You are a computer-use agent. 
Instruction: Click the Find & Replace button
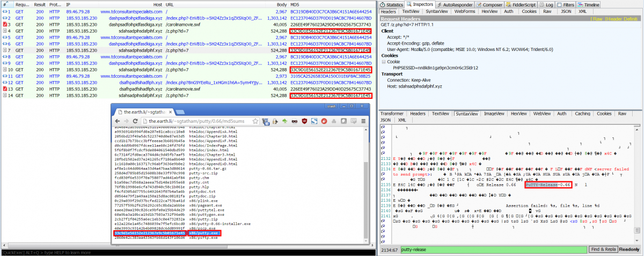point(604,250)
